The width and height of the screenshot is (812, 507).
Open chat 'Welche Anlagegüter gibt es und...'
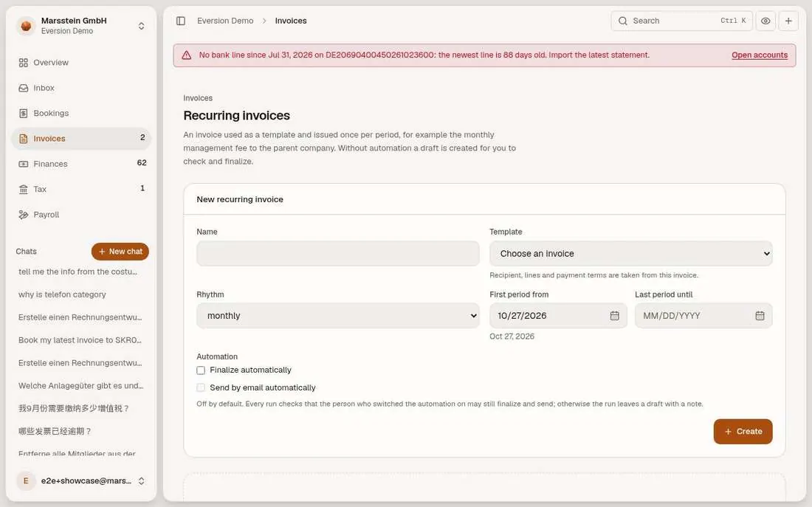click(x=80, y=386)
